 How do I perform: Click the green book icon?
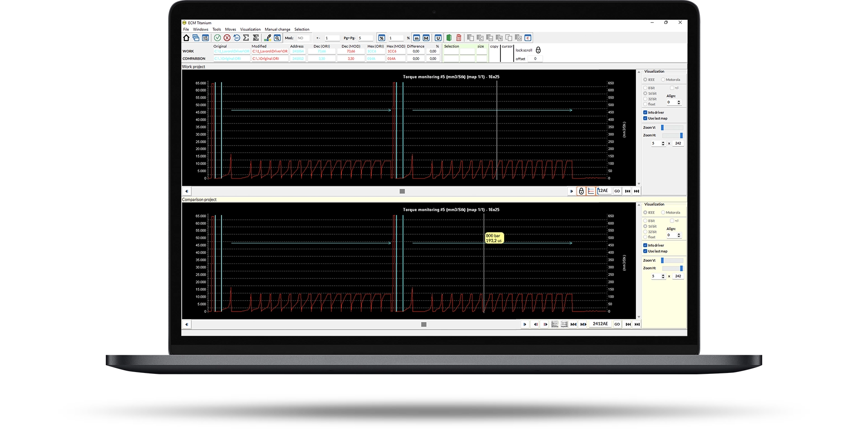(x=449, y=38)
